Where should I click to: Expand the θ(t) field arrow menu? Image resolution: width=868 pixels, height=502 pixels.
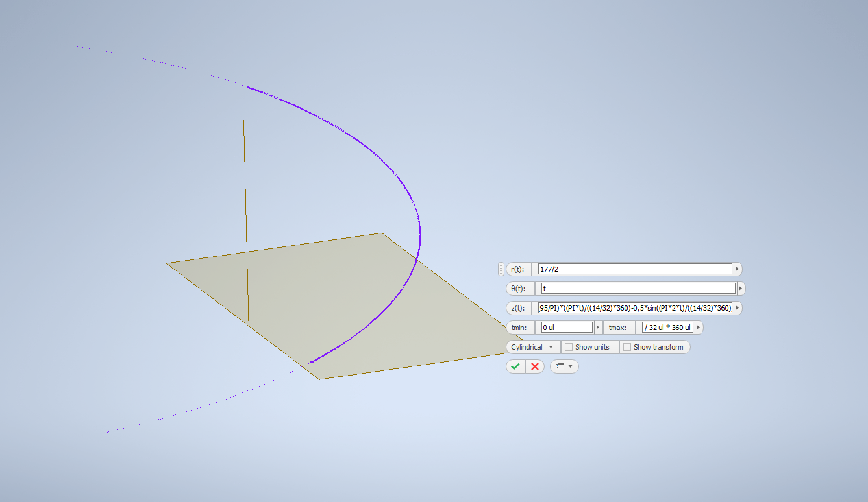pos(741,289)
